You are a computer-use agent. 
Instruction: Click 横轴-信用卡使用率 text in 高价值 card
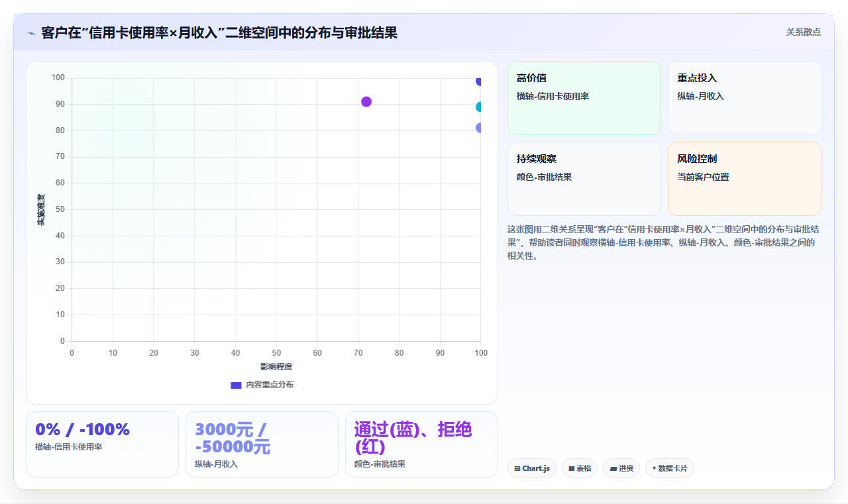[x=553, y=97]
